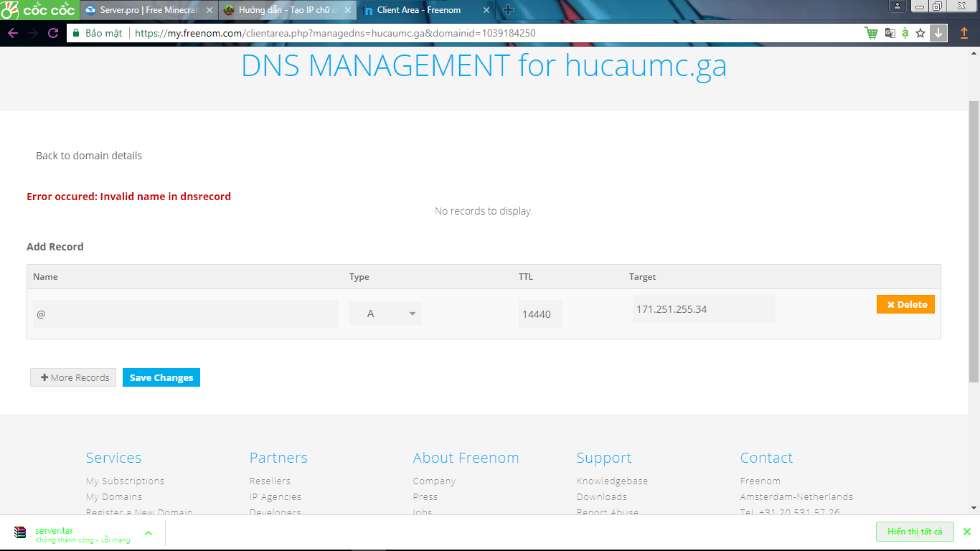Open the shopping cart extension icon
Screen dimensions: 980x551
[x=872, y=33]
